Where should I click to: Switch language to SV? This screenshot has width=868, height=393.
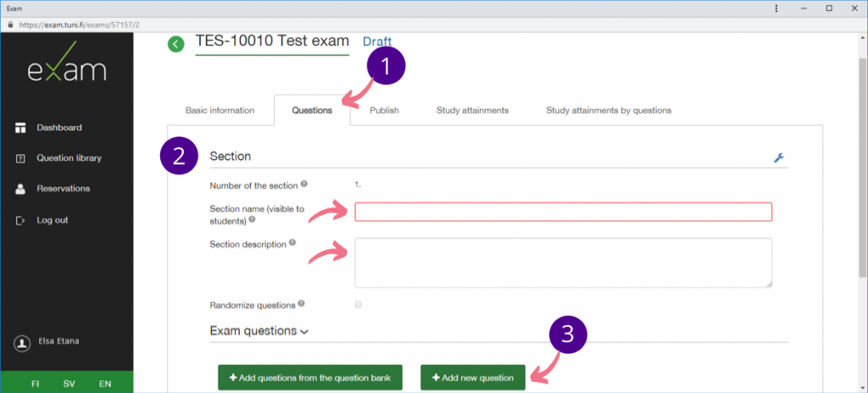(x=70, y=384)
